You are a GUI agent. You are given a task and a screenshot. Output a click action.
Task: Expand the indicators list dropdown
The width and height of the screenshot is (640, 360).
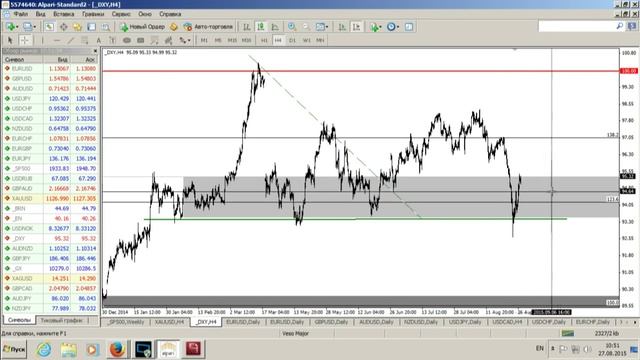click(380, 27)
